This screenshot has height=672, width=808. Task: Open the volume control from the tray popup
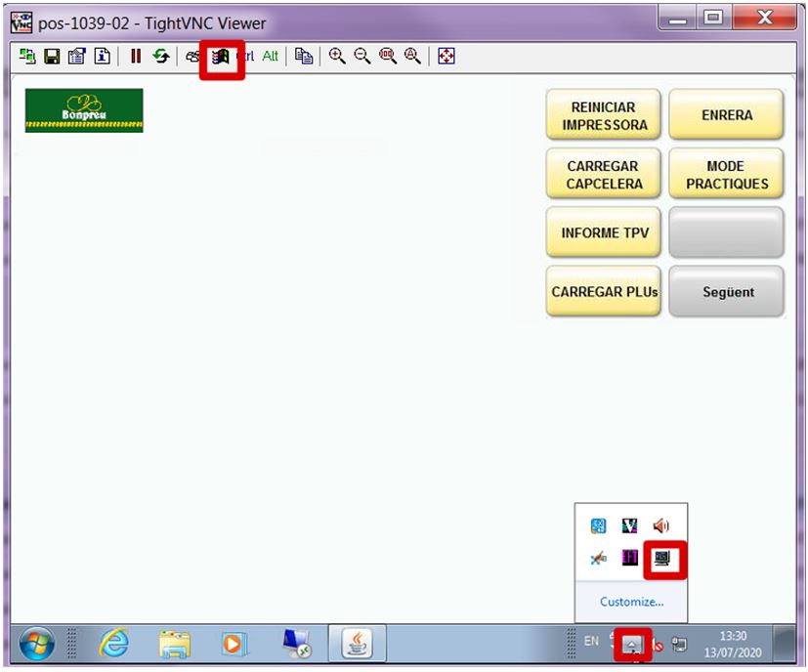(660, 525)
